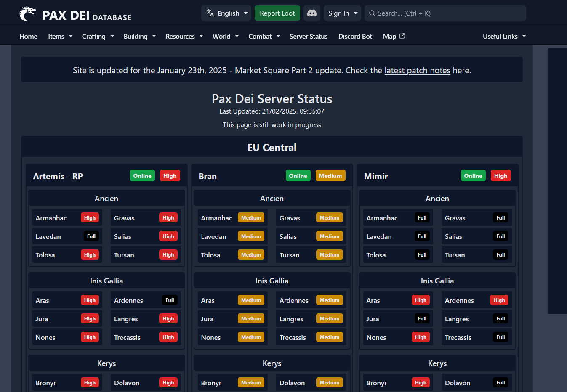Click the Bran Online badge
This screenshot has width=567, height=392.
(x=298, y=176)
